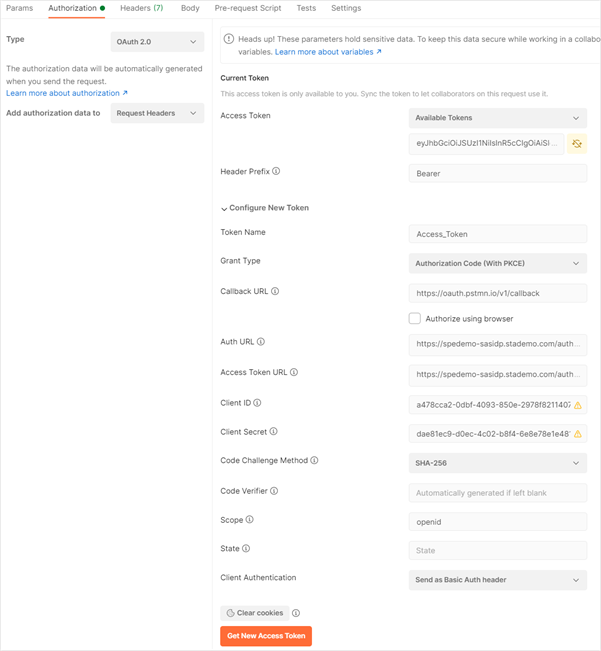
Task: Open the Pre-request Script tab
Action: pyautogui.click(x=247, y=8)
